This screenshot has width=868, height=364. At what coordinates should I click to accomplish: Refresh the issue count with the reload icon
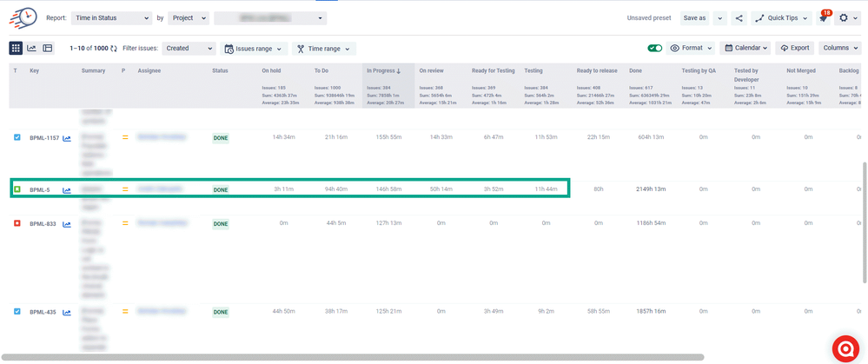[114, 49]
